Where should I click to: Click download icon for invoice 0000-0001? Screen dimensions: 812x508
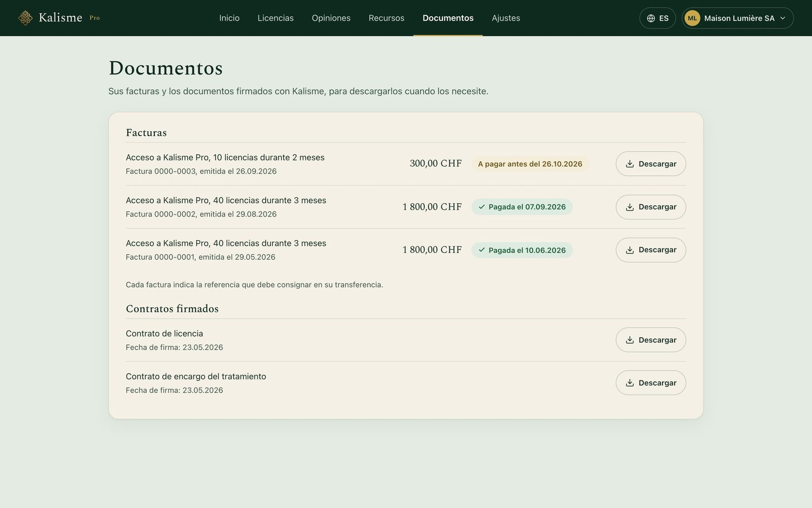630,250
